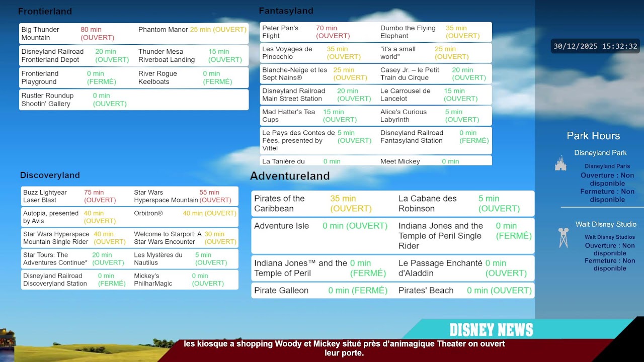Viewport: 644px width, 362px height.
Task: Click the Buzz Lightyear 75 min wait time
Action: pos(100,196)
